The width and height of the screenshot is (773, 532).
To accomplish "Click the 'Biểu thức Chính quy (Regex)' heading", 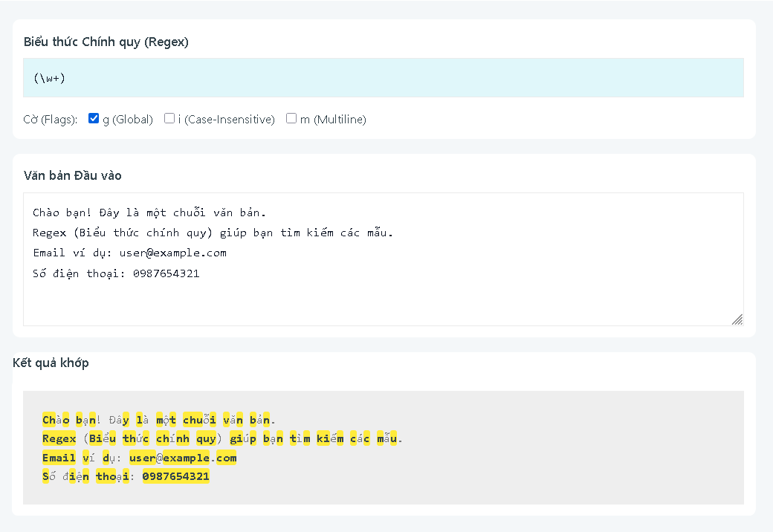I will [106, 42].
